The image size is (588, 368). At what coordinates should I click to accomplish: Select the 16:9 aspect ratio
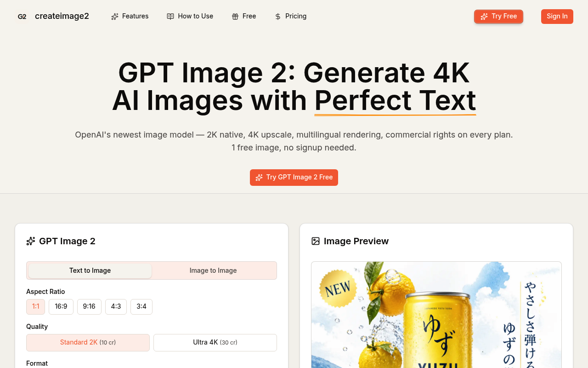61,307
